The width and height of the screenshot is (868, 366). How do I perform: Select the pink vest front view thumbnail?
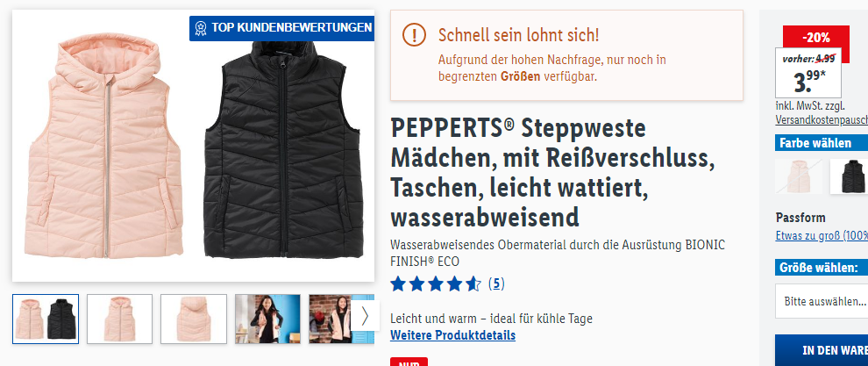click(119, 319)
